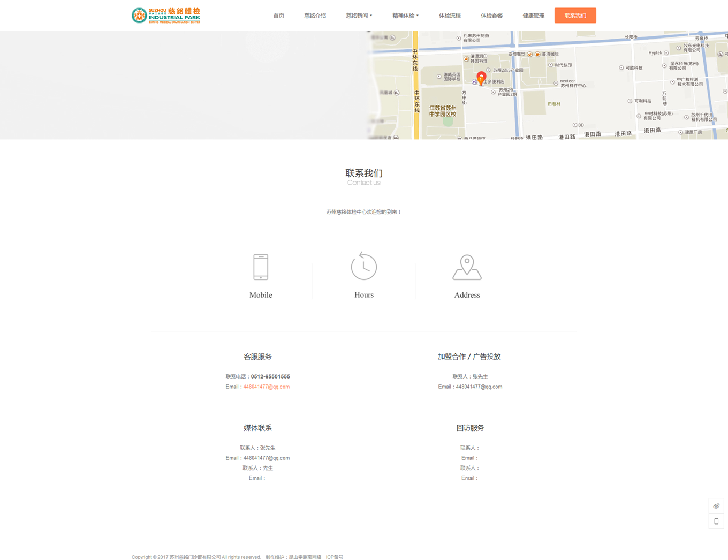
Task: Click the Mobile phone icon
Action: (261, 267)
